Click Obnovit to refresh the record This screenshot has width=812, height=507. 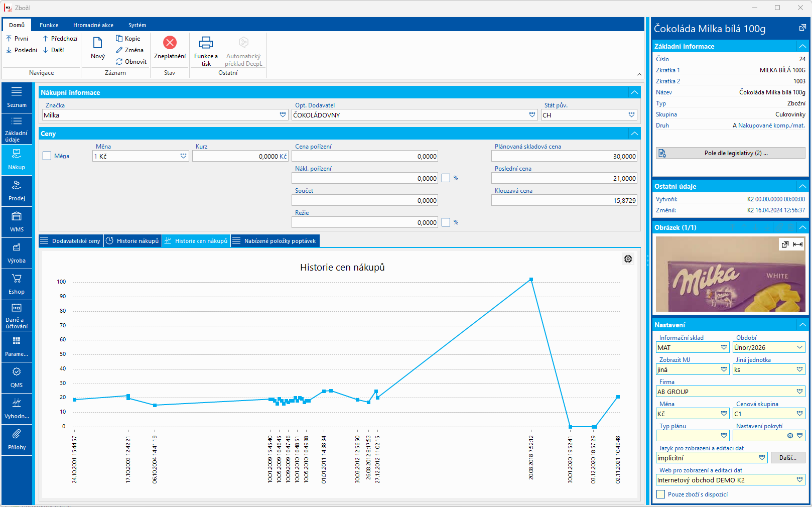[131, 62]
